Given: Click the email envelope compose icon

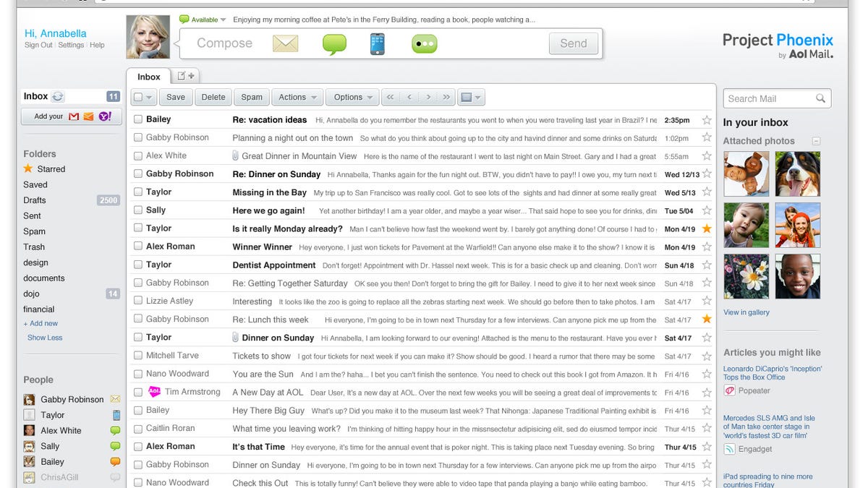Looking at the screenshot, I should tap(285, 44).
